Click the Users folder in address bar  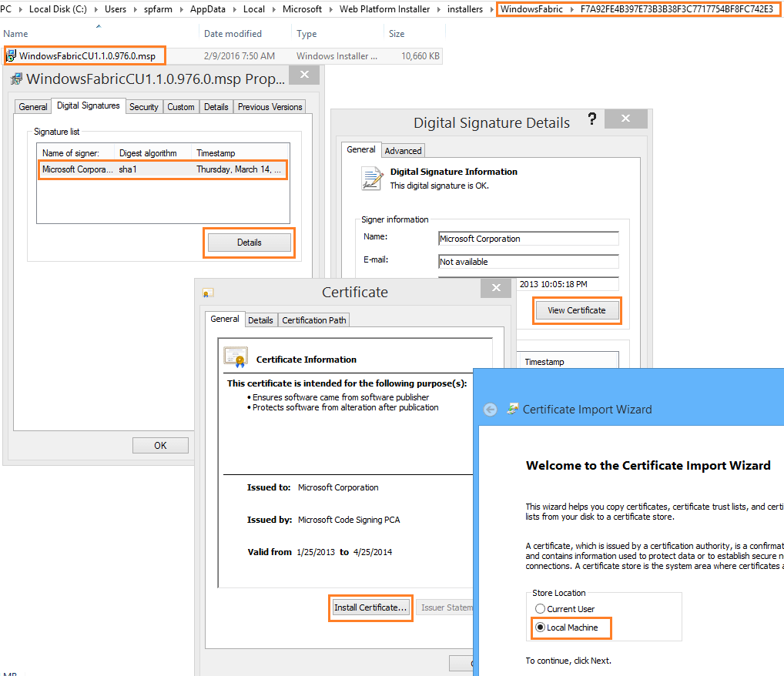[x=116, y=9]
